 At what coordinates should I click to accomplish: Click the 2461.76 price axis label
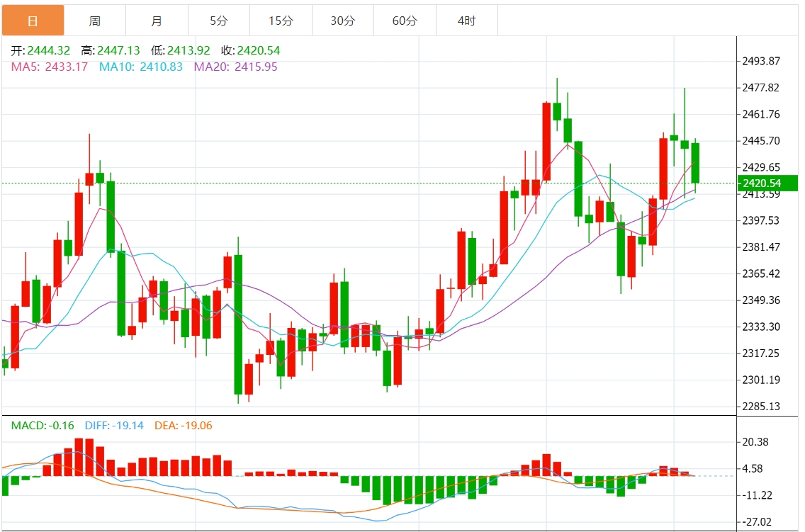point(761,114)
